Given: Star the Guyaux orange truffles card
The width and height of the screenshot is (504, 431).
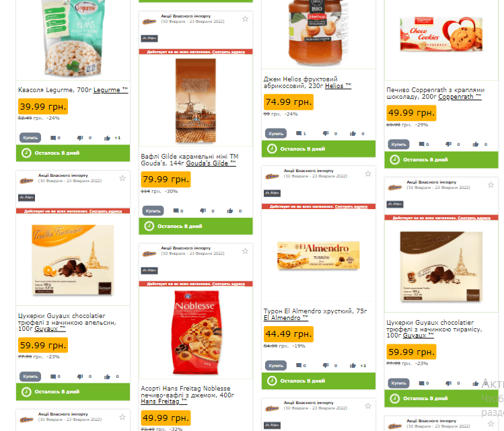Looking at the screenshot, I should (x=122, y=179).
